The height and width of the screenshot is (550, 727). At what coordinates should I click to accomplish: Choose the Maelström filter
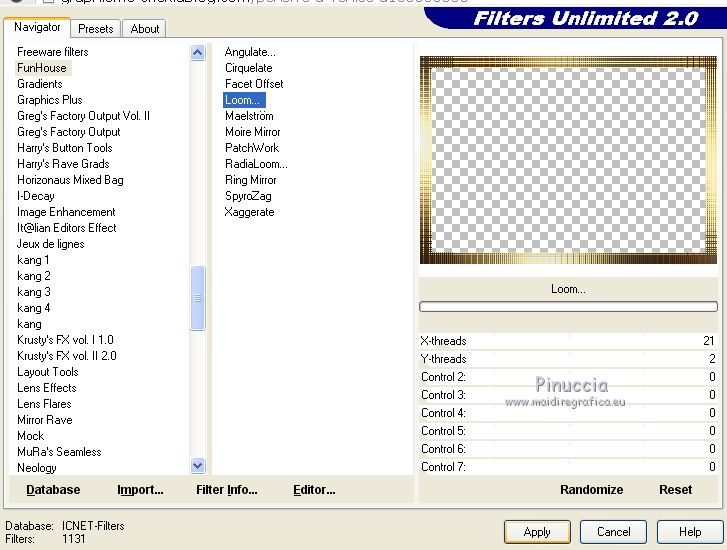tap(249, 116)
